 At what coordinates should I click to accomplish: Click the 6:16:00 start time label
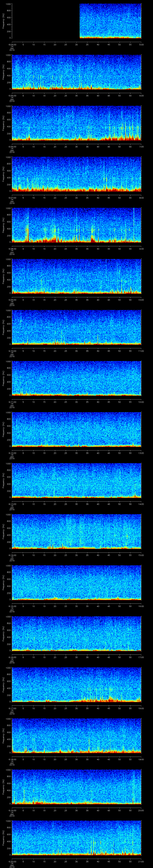coord(12,657)
